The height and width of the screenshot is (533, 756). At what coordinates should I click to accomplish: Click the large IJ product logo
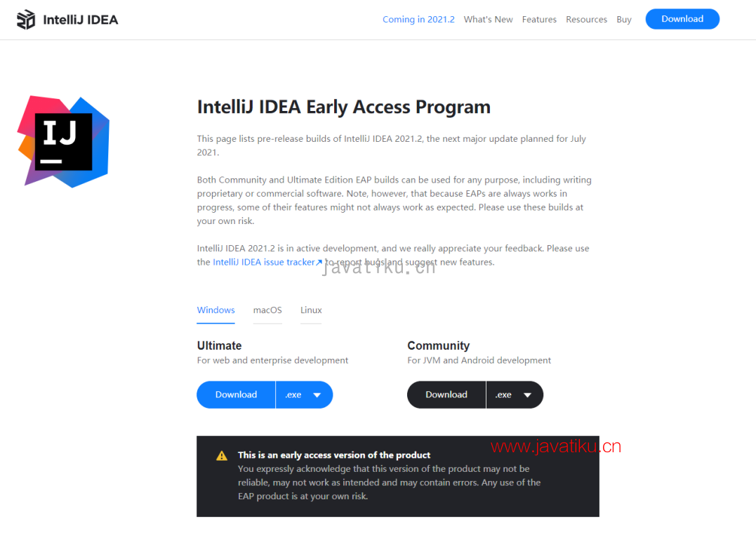[64, 142]
